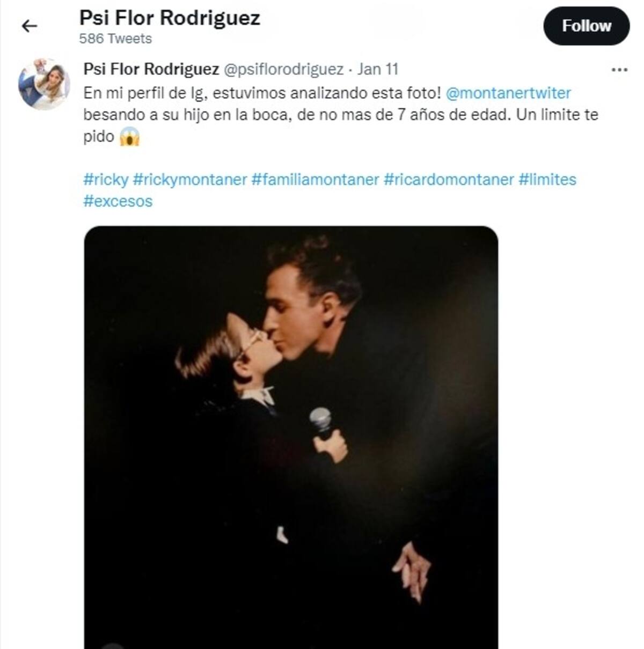Click the header title Psi Flor Rodriguez
The width and height of the screenshot is (644, 649).
pyautogui.click(x=170, y=18)
